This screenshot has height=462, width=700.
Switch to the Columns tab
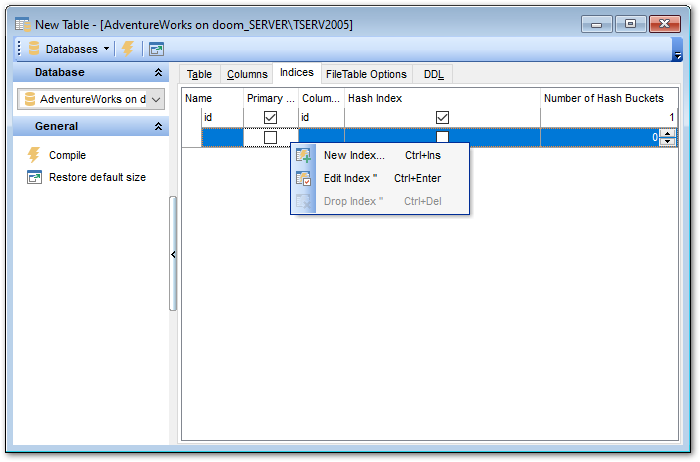[247, 74]
